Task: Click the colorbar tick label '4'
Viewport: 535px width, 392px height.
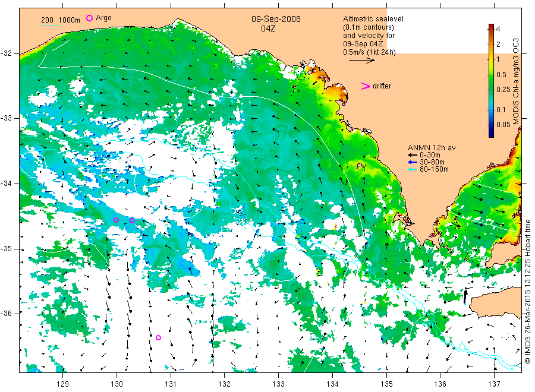Action: [498, 29]
